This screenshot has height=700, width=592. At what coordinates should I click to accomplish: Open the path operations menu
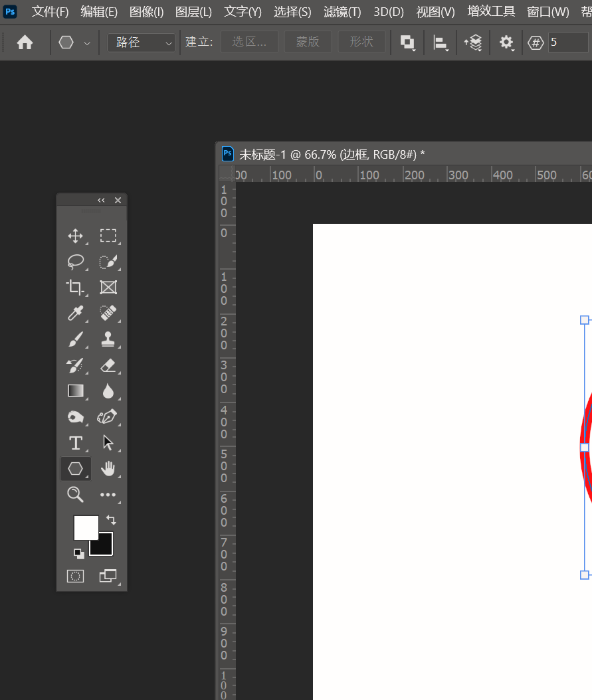[407, 43]
